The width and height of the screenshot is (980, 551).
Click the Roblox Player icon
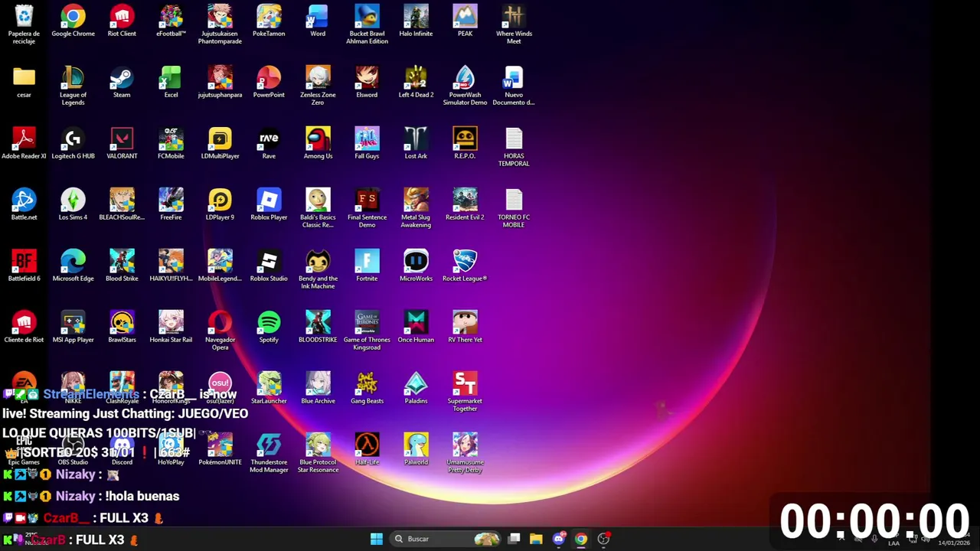click(x=269, y=204)
